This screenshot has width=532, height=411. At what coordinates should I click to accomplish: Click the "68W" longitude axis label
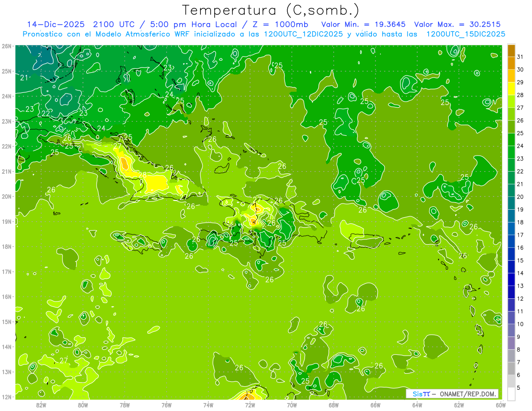point(333,405)
